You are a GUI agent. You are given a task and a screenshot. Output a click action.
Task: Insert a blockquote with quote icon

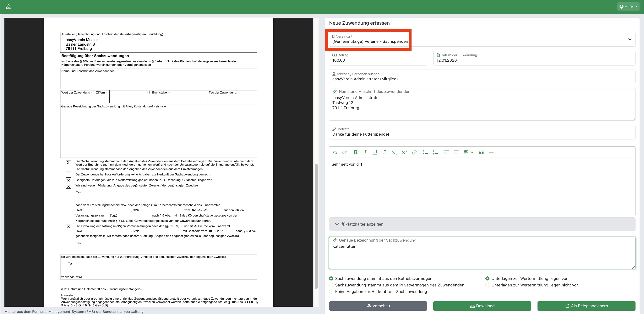coord(481,152)
